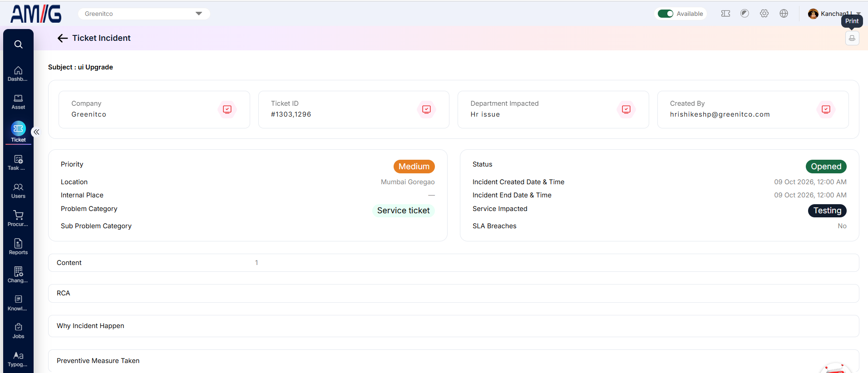Open the Knowledge sidebar item
Viewport: 868px width, 373px height.
[18, 303]
